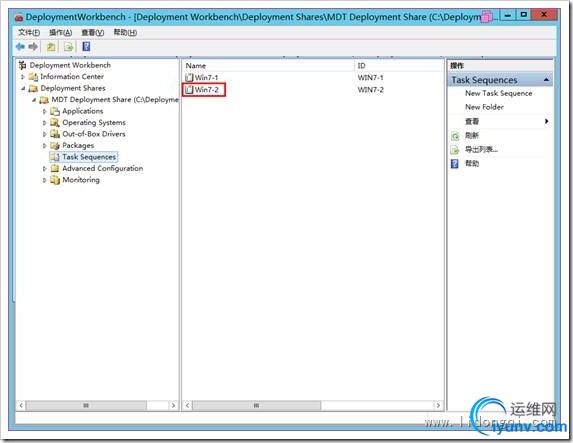Click the Help toolbar icon
This screenshot has height=443, width=573.
86,46
